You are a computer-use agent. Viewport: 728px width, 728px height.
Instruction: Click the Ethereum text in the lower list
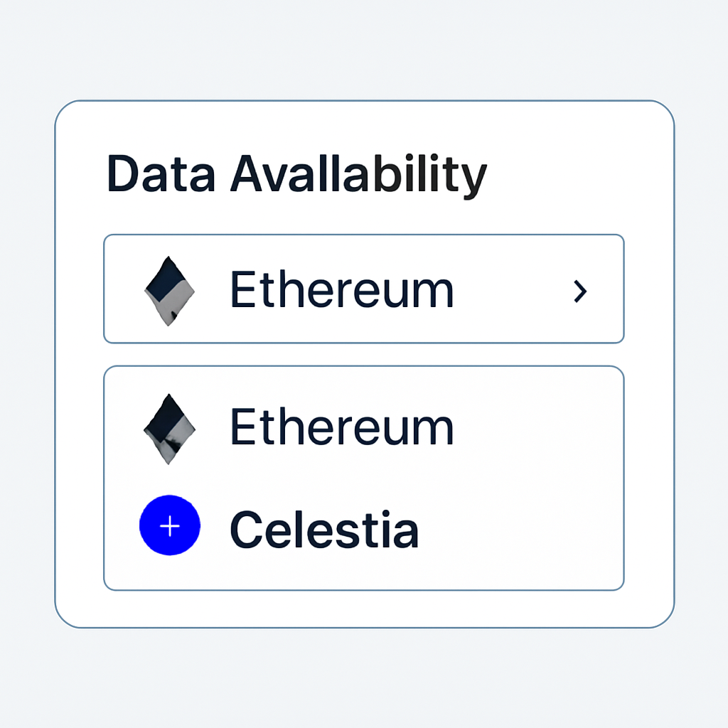click(x=341, y=428)
